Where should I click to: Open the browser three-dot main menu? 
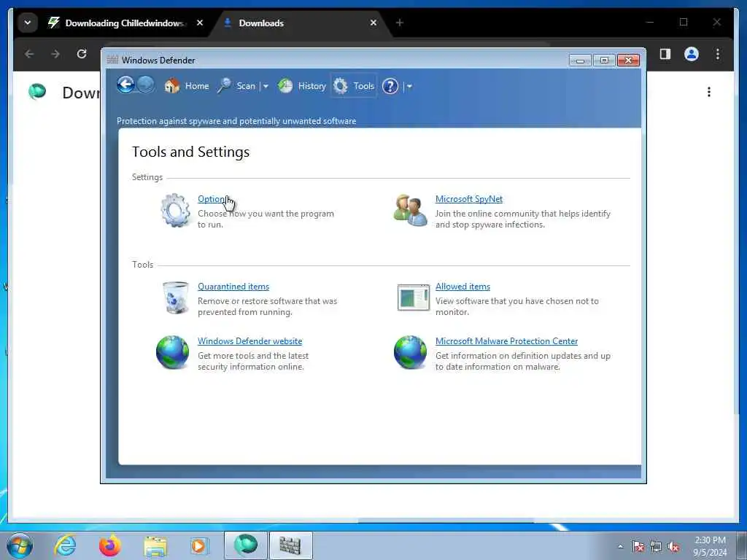pos(718,54)
